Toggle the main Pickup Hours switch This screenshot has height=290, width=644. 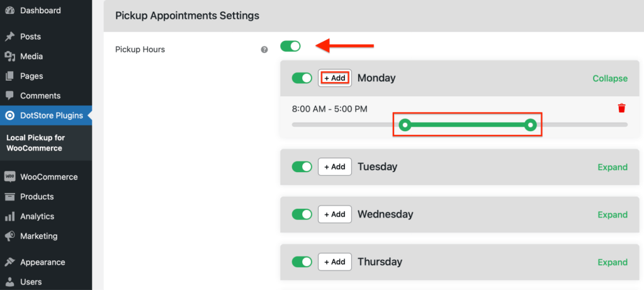pyautogui.click(x=290, y=46)
